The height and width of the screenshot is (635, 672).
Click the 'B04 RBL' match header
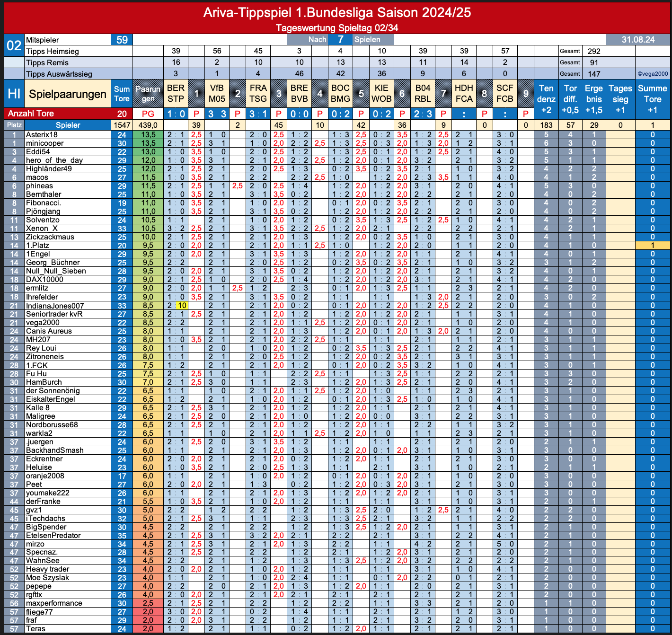pyautogui.click(x=423, y=94)
